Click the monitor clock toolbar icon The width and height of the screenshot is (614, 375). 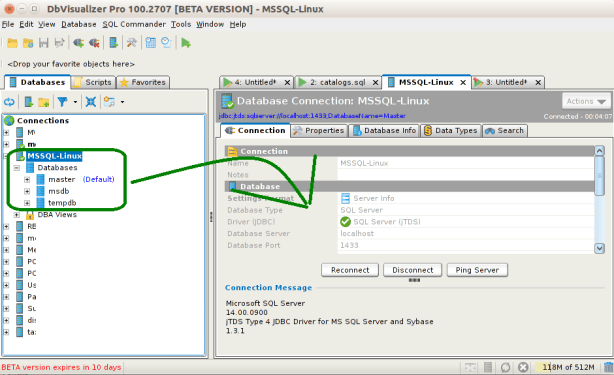pos(166,43)
